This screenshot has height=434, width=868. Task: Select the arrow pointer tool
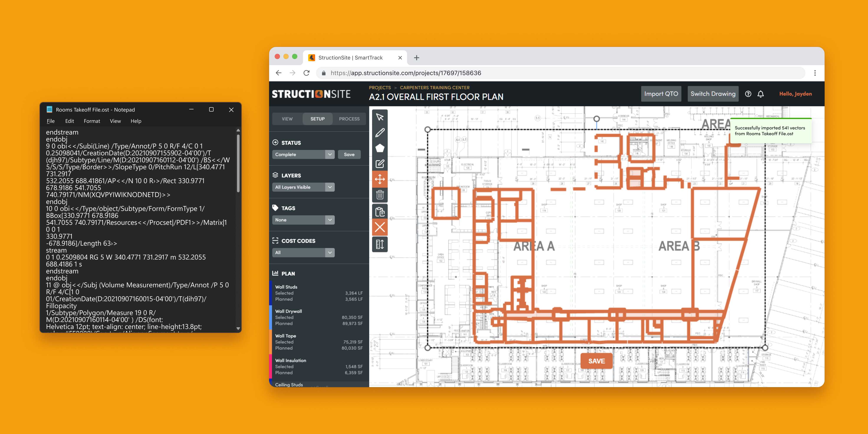coord(380,117)
